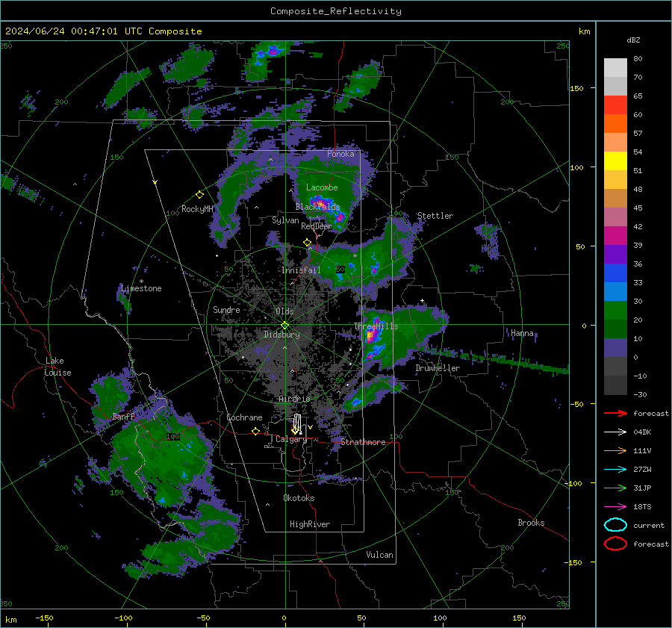Select the red 60–65 dBZ color swatch
This screenshot has height=628, width=672.
coord(615,105)
